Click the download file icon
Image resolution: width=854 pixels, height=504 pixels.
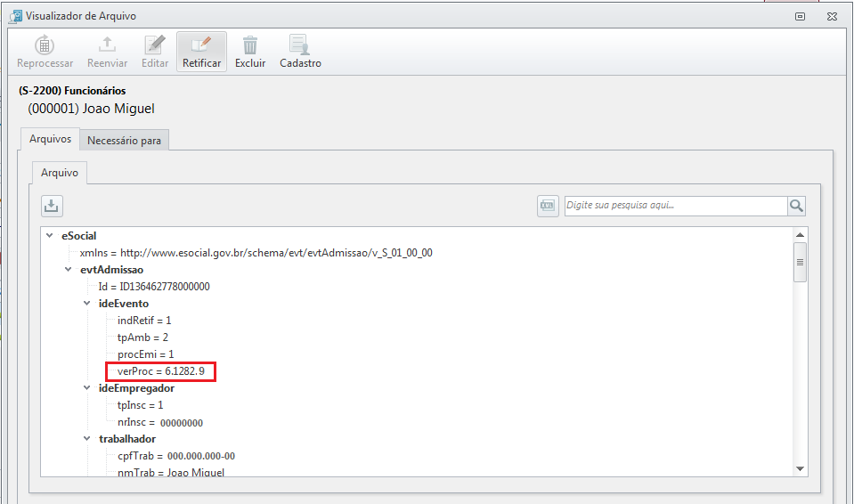(x=52, y=206)
